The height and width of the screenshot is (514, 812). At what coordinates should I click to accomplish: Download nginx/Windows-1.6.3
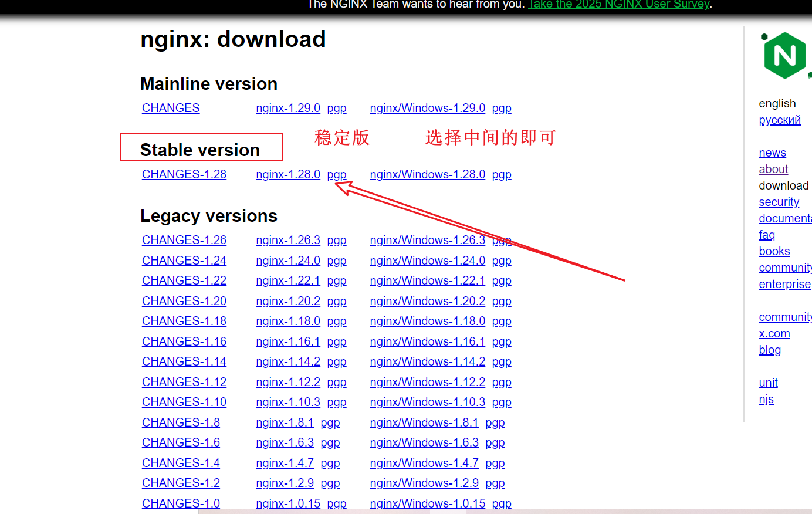tap(424, 442)
